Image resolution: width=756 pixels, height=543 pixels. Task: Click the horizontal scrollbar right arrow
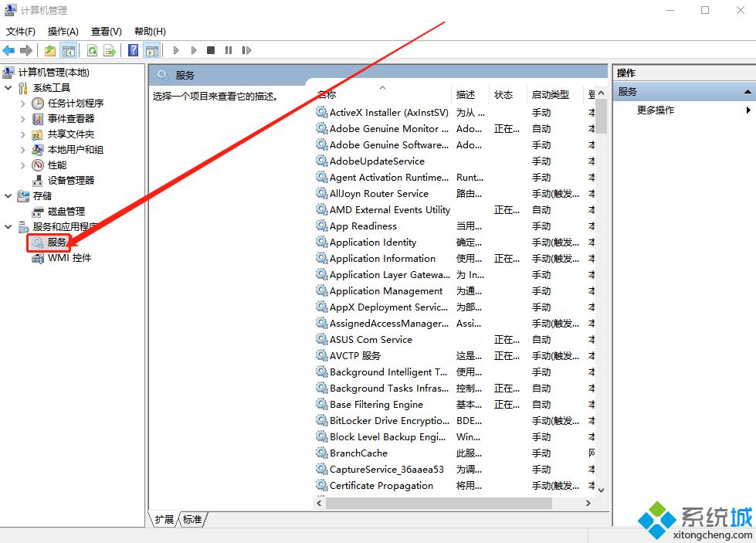tap(589, 503)
